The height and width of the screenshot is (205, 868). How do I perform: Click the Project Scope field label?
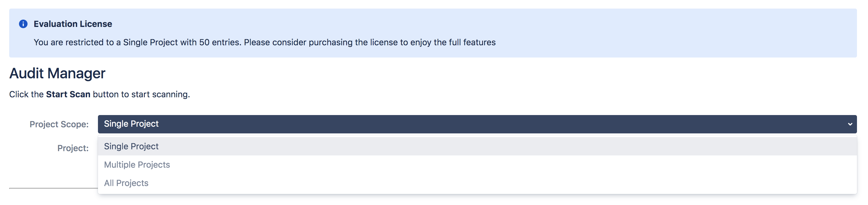[59, 125]
